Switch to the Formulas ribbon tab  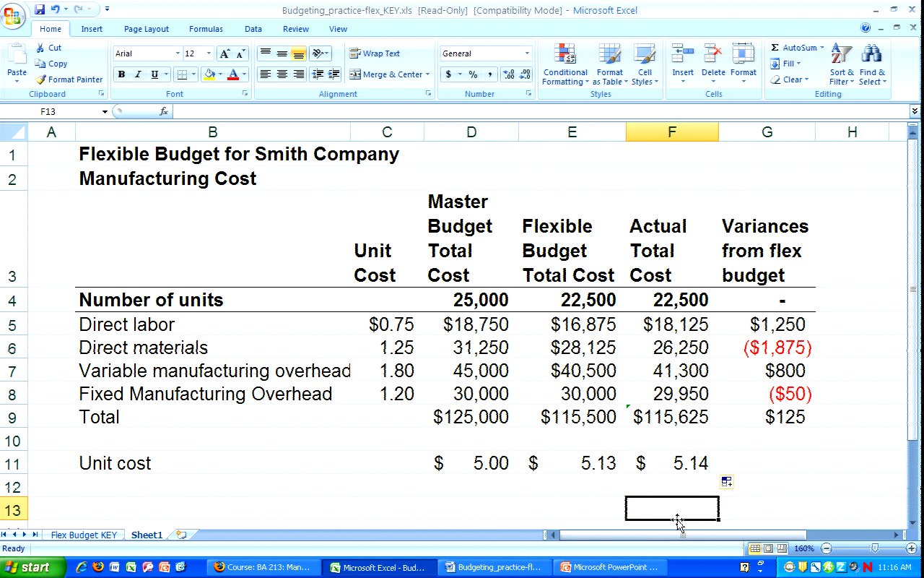206,29
